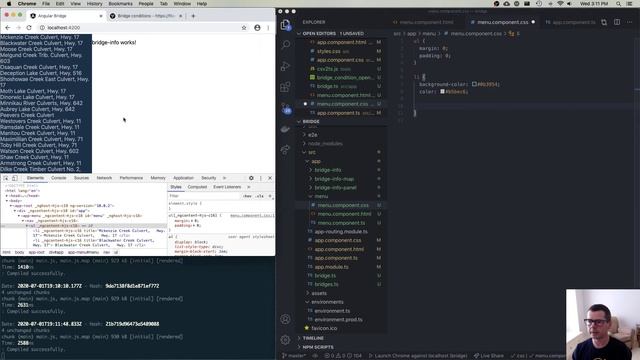Toggle element state with the :hov button

[247, 196]
